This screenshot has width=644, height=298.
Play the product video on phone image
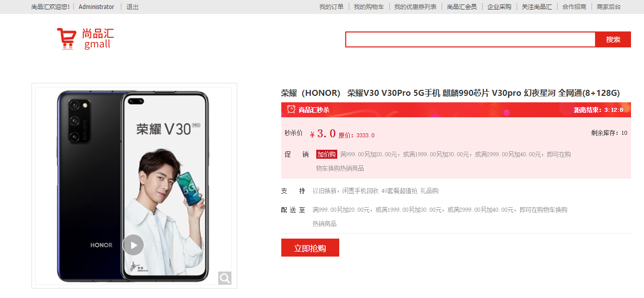[133, 245]
